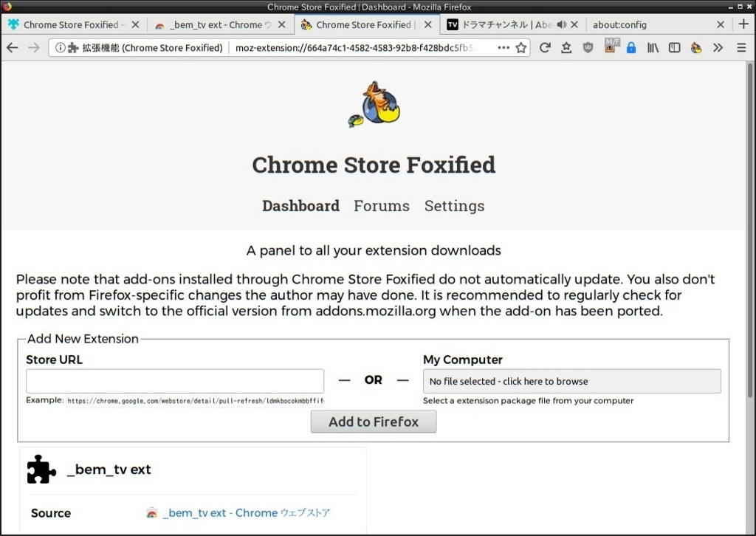Close the _bem_tv ext tab
Screen dimensions: 756x536
point(282,24)
